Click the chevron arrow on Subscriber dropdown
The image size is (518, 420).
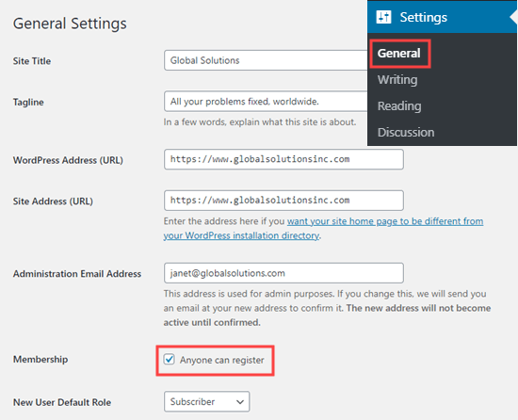240,402
